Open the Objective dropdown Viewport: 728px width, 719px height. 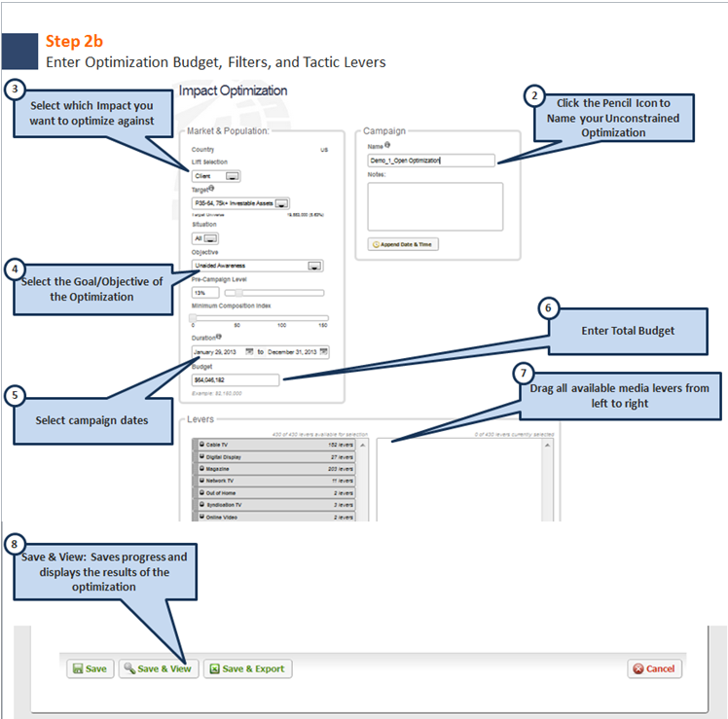(314, 265)
